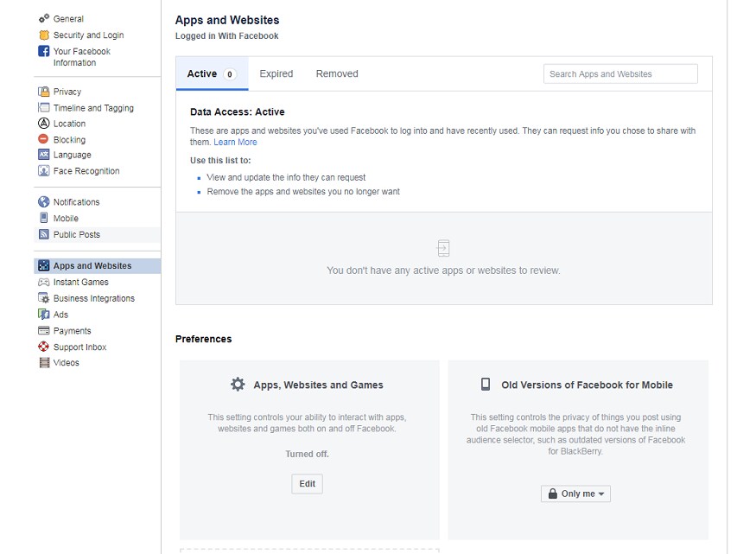The image size is (756, 554).
Task: Click the Your Facebook Information logo icon
Action: tap(44, 51)
